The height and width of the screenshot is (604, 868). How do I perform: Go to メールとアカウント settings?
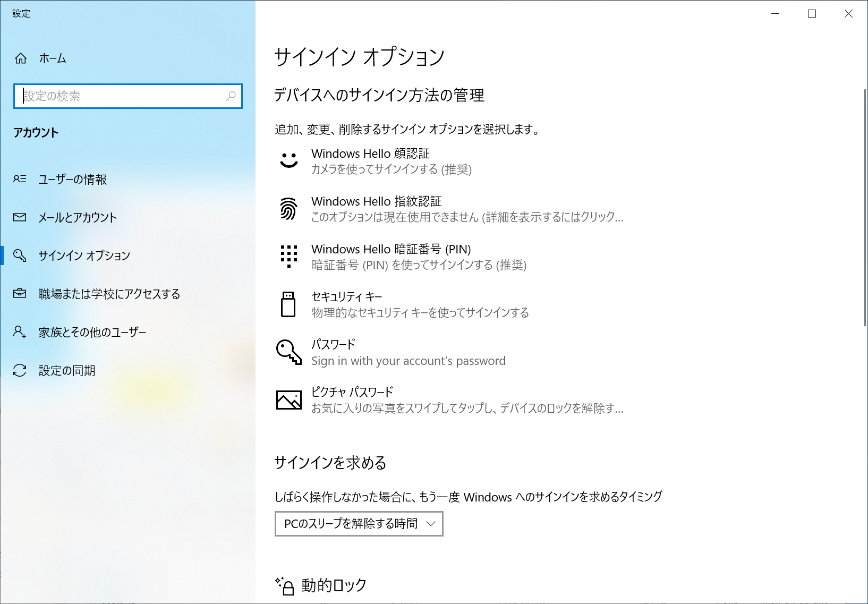click(x=127, y=217)
